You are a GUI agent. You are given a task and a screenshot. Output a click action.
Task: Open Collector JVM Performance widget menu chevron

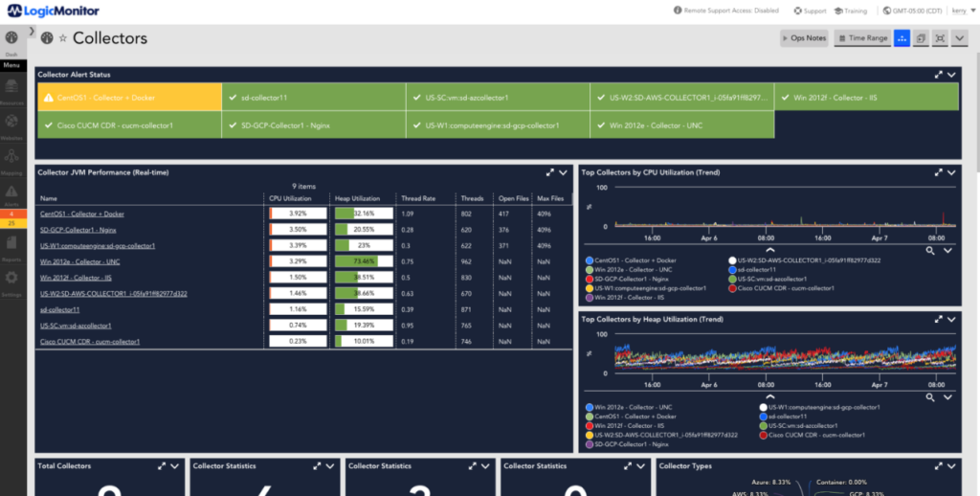[x=563, y=172]
